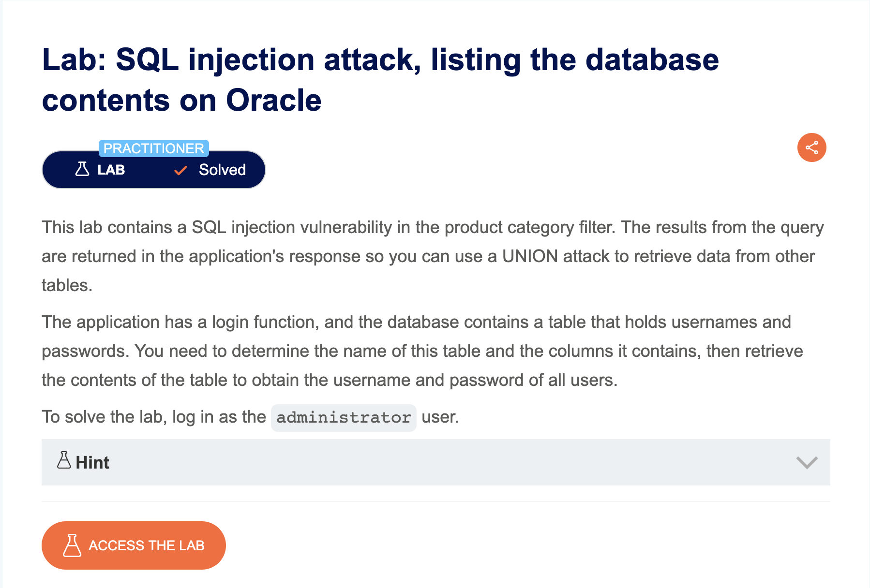Click the ACCESS THE LAB button text
The image size is (870, 588).
click(x=147, y=545)
